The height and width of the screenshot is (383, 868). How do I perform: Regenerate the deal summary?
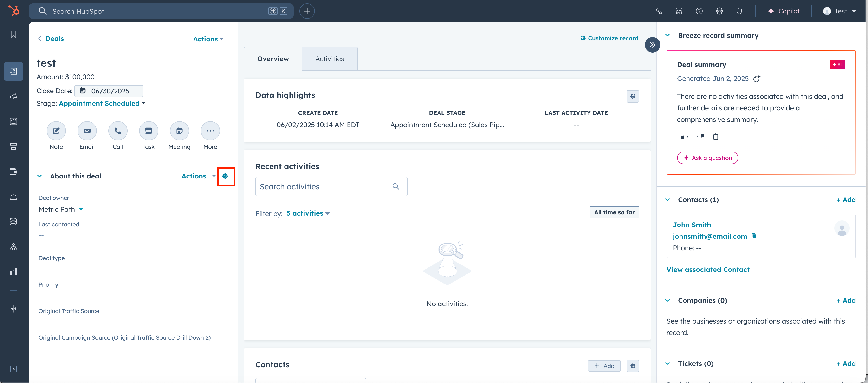[x=757, y=79]
